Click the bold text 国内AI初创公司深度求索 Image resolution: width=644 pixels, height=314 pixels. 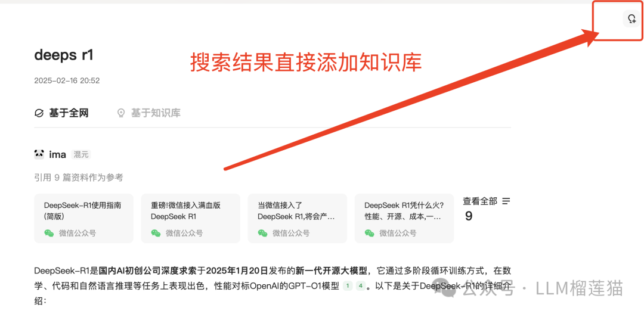(x=147, y=271)
